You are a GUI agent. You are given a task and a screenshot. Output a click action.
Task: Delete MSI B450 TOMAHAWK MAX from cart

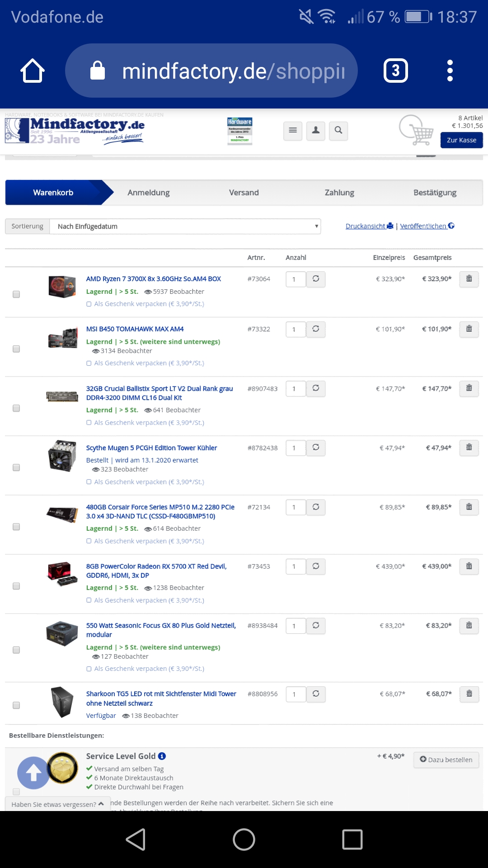click(x=469, y=329)
